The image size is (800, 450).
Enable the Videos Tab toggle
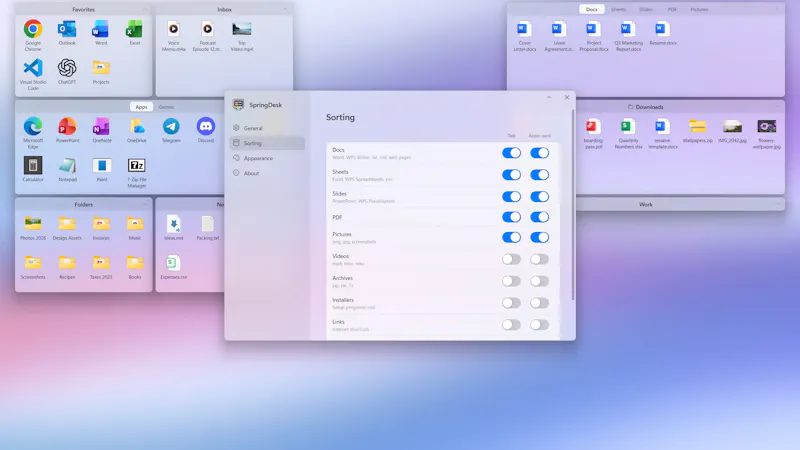tap(511, 259)
